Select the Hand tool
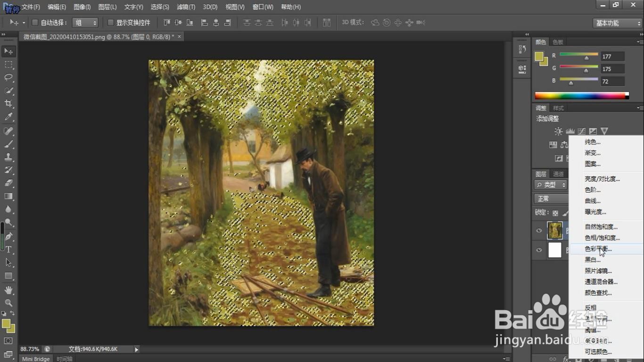This screenshot has width=644, height=362. [x=8, y=290]
